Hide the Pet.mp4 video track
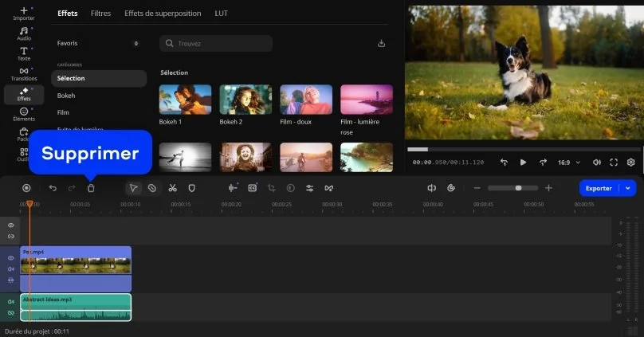This screenshot has width=644, height=337. click(11, 258)
